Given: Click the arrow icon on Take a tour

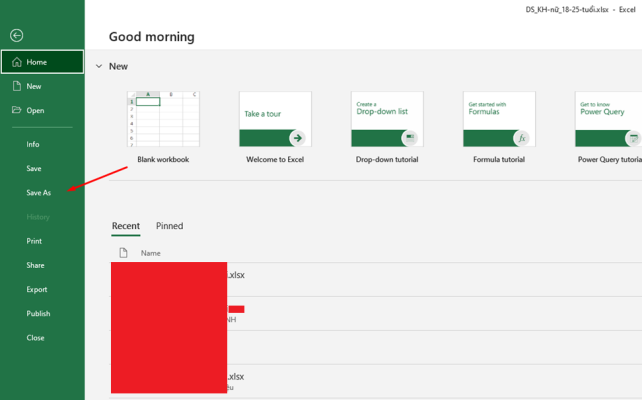Looking at the screenshot, I should pyautogui.click(x=298, y=138).
